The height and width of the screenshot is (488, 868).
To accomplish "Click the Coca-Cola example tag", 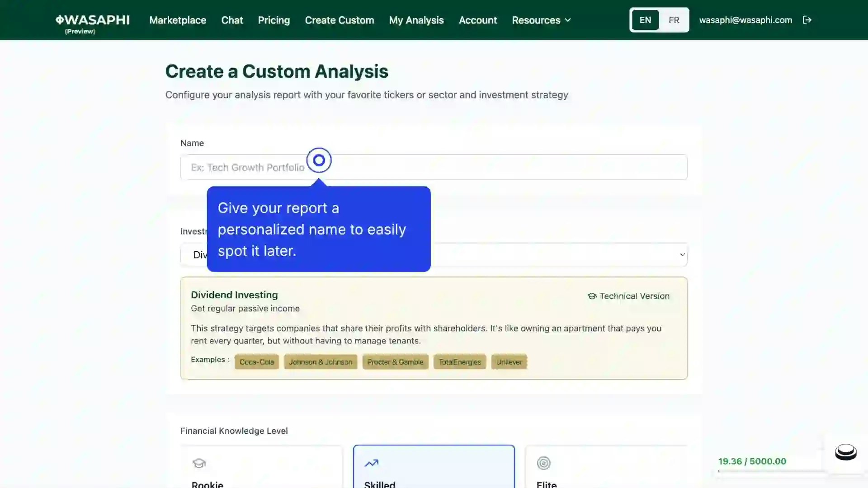I will point(256,362).
